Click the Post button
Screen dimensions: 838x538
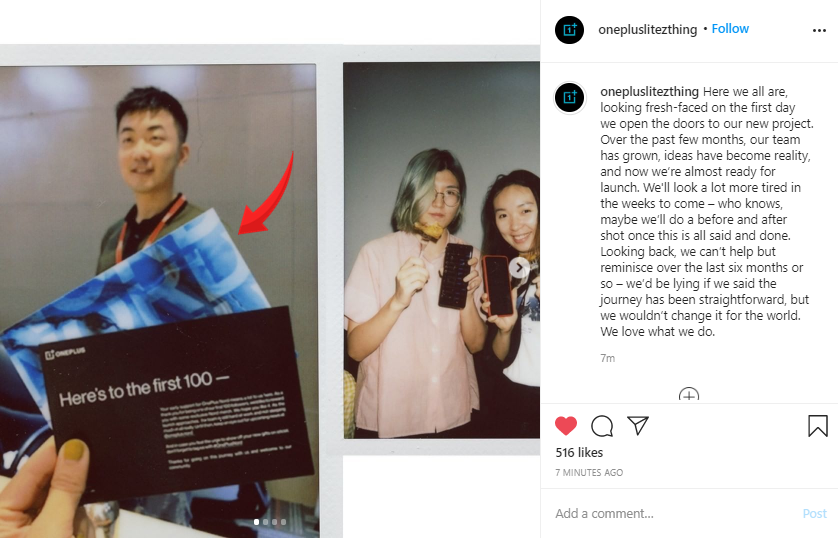[814, 513]
